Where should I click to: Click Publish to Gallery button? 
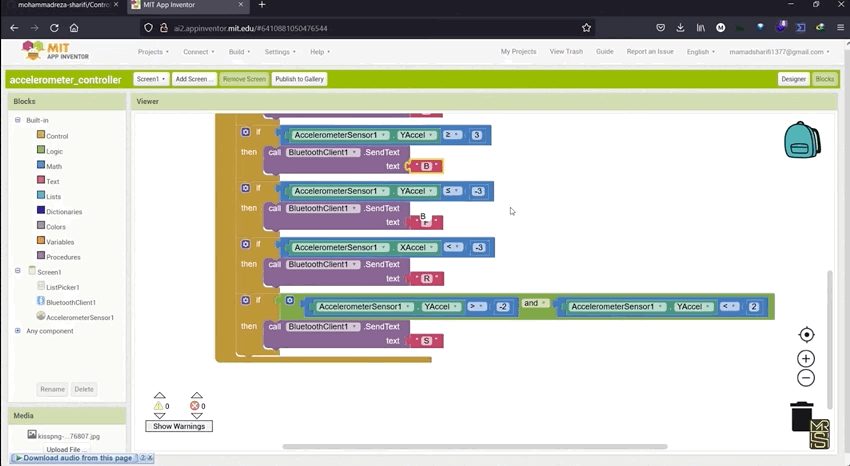tap(299, 79)
